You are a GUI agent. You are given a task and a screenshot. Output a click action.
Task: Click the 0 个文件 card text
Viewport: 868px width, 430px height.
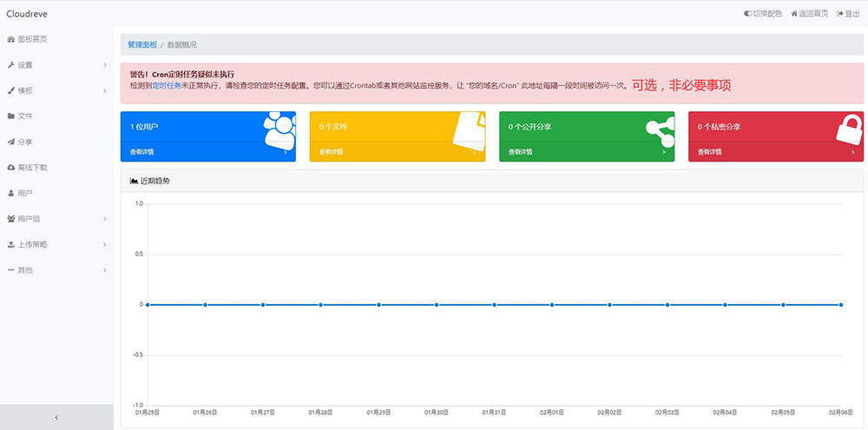[x=333, y=127]
